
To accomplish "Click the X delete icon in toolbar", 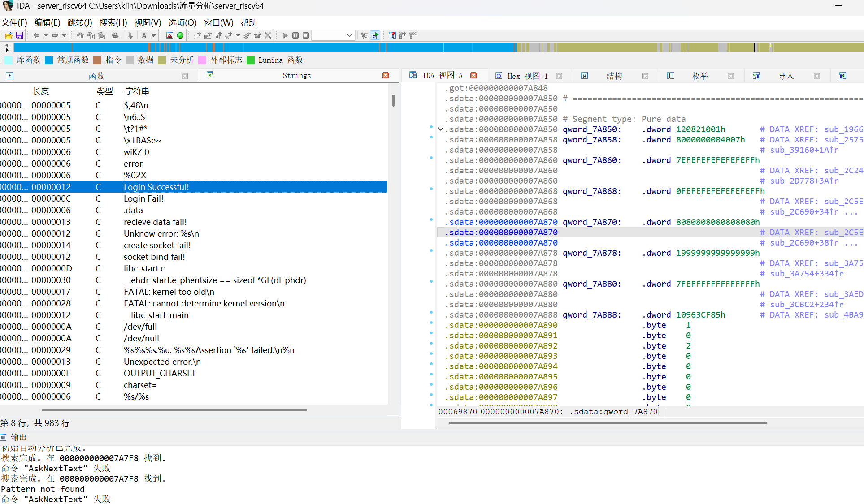I will 268,35.
